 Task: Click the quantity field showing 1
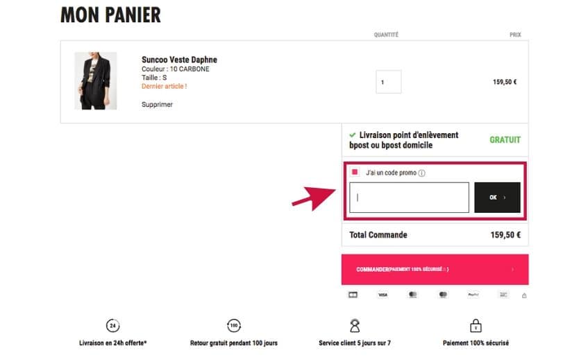[388, 82]
